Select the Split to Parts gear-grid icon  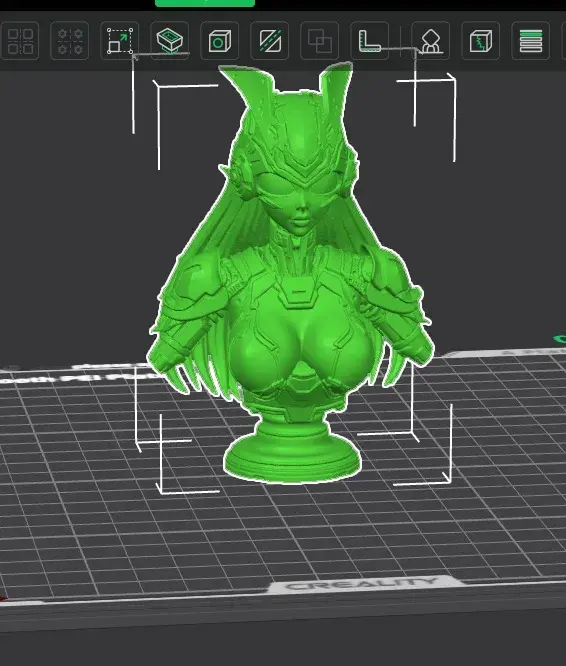coord(70,41)
